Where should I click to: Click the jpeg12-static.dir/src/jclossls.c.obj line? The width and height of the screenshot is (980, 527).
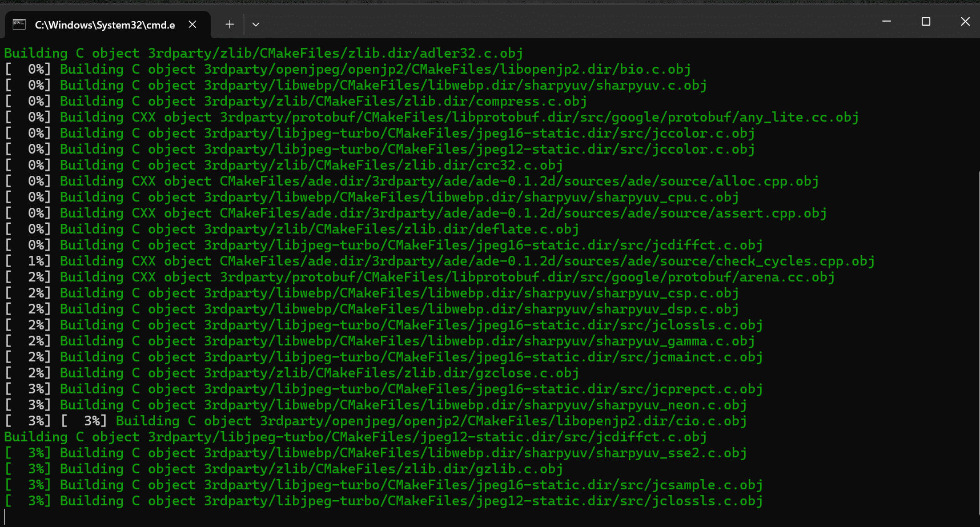(x=384, y=501)
